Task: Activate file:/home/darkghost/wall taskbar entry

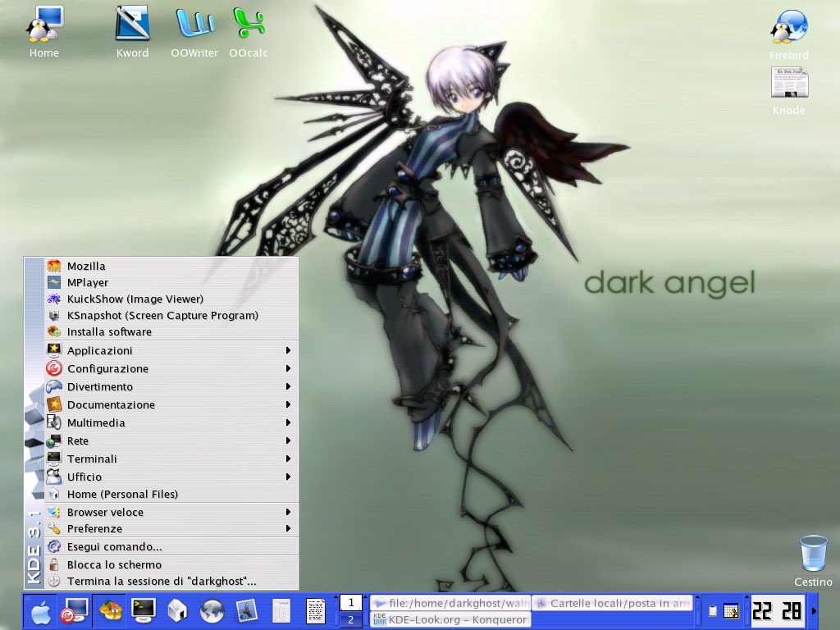Action: [450, 603]
